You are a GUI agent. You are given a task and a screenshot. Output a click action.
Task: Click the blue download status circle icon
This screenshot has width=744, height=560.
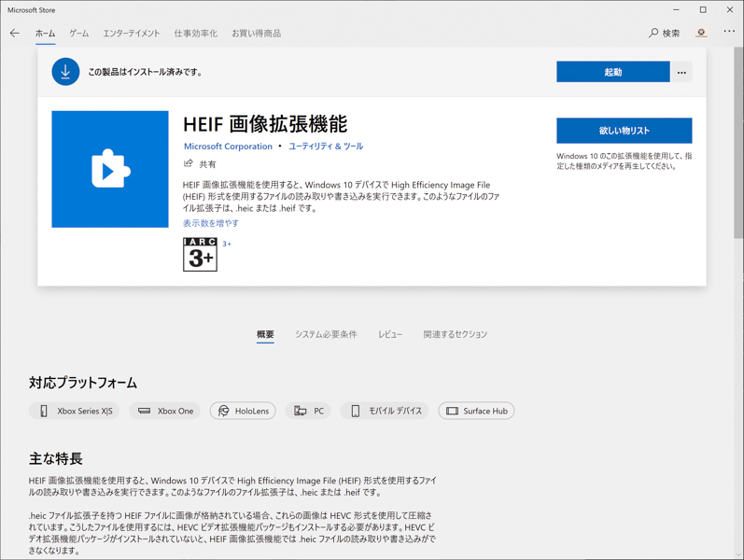[65, 72]
